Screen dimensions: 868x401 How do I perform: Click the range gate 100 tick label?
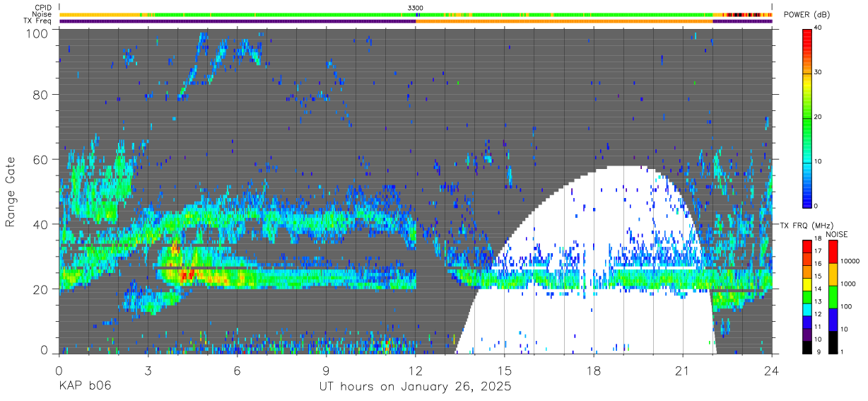click(x=38, y=33)
